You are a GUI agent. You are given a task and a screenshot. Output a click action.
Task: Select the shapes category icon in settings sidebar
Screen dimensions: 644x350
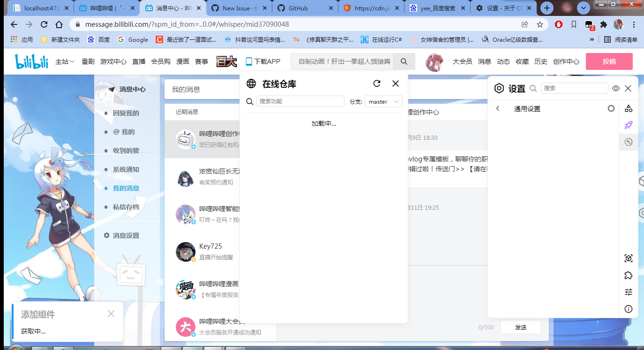629,108
